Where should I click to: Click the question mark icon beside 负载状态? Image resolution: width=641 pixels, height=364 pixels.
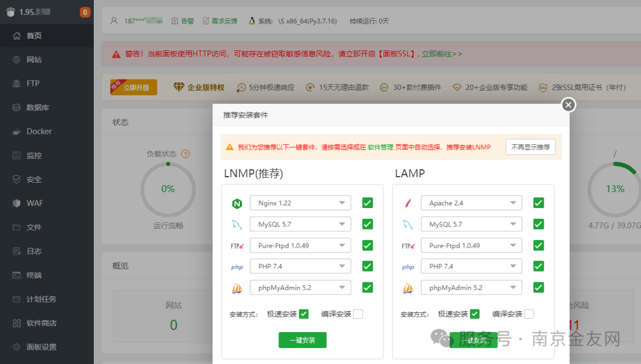[x=185, y=154]
